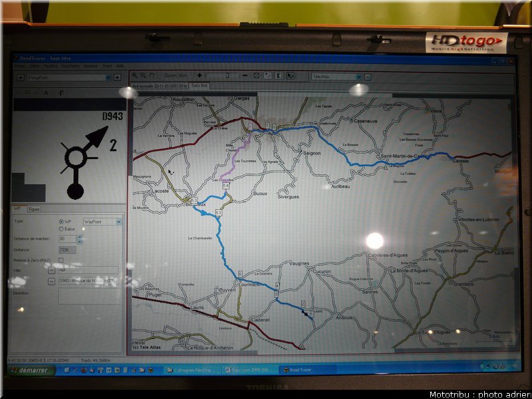Go to the previous waypoint with left arrow
The height and width of the screenshot is (399, 532).
(21, 78)
